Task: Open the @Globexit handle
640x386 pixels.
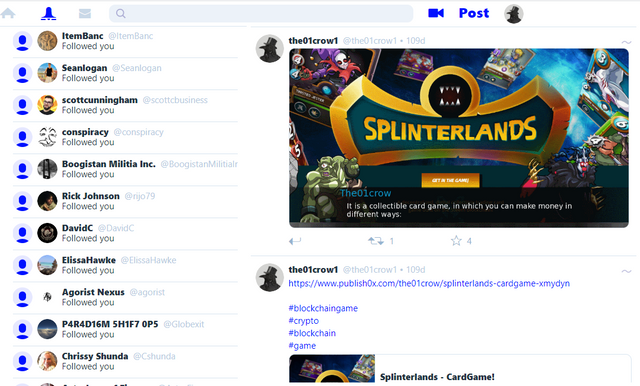Action: (x=184, y=324)
